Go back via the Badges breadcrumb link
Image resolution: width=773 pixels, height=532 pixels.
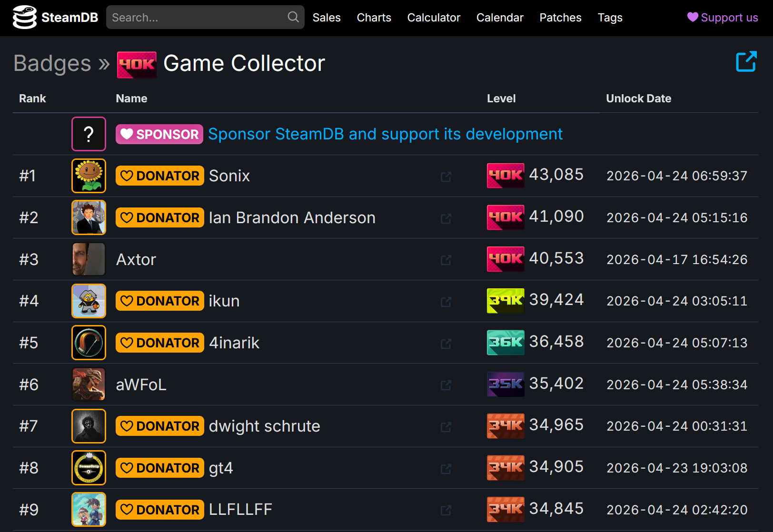[52, 63]
